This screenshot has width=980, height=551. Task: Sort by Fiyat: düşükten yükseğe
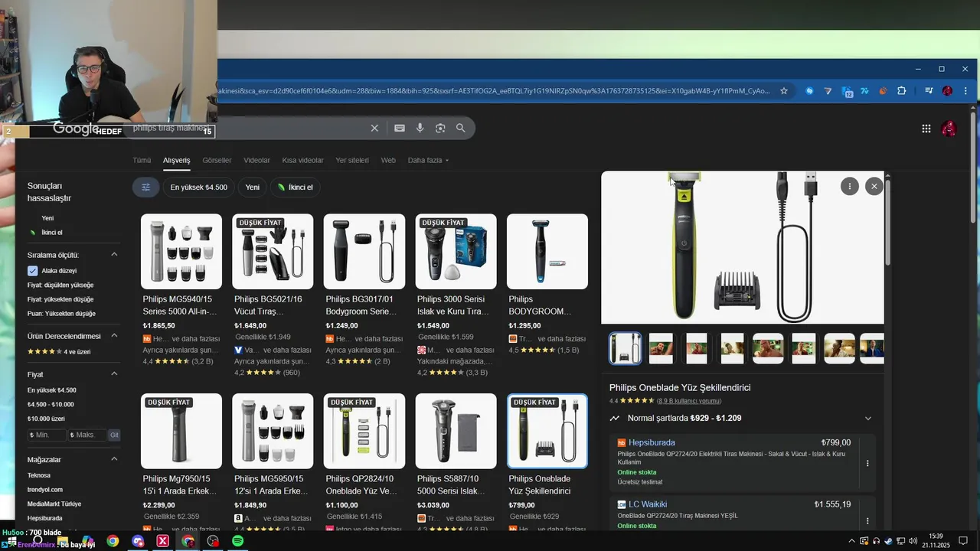coord(60,285)
